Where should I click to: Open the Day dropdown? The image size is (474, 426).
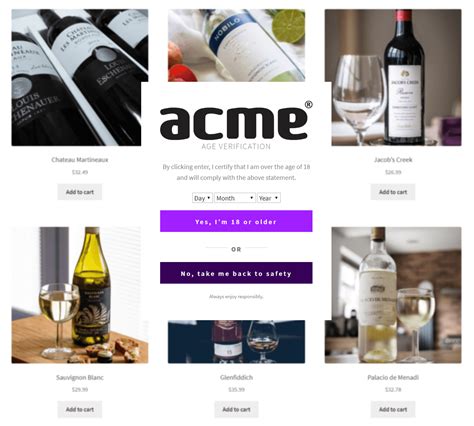(x=202, y=198)
